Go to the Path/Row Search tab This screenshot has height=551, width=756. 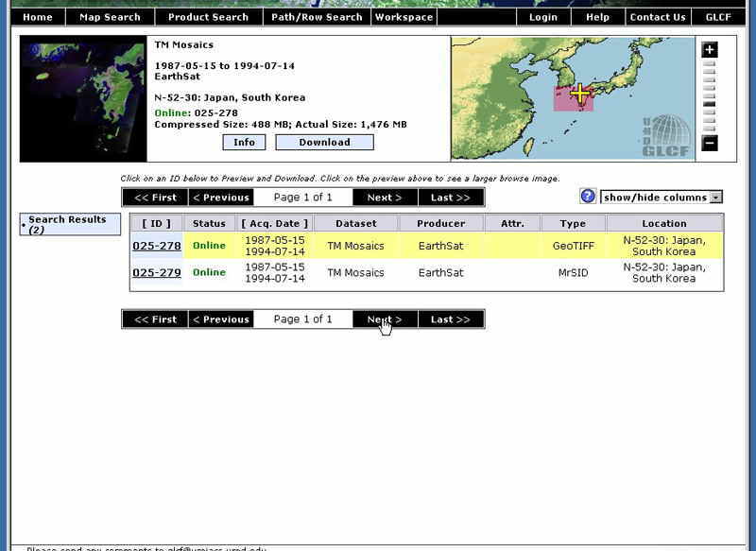tap(317, 17)
